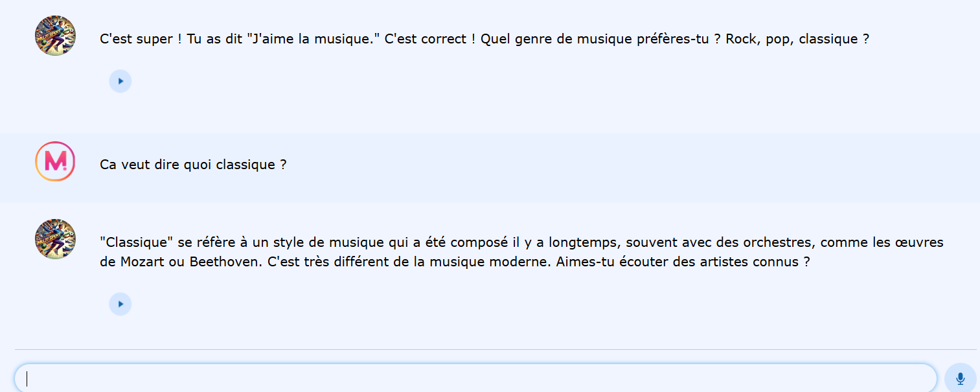Viewport: 980px width, 392px height.
Task: Click the quoted word "Classique" in bot reply
Action: (x=137, y=242)
